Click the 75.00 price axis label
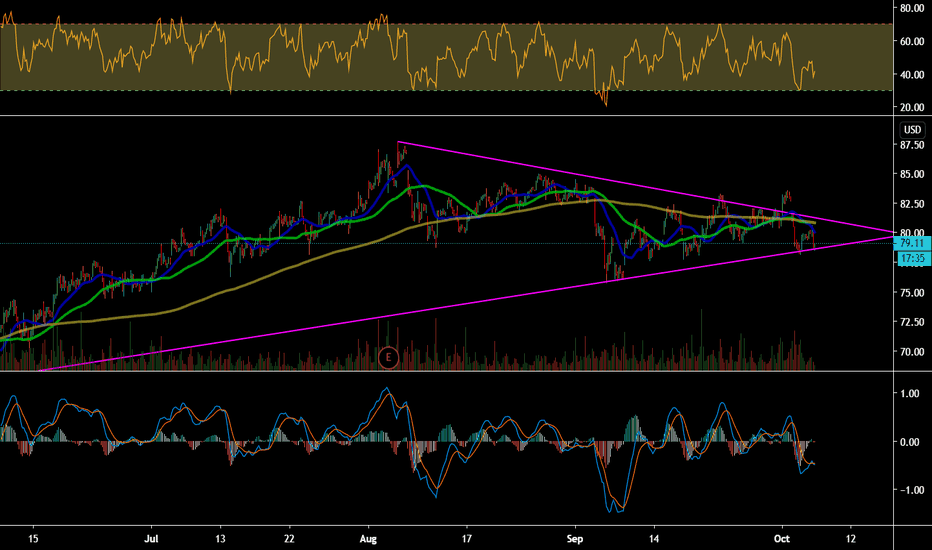932x550 pixels. pyautogui.click(x=912, y=293)
